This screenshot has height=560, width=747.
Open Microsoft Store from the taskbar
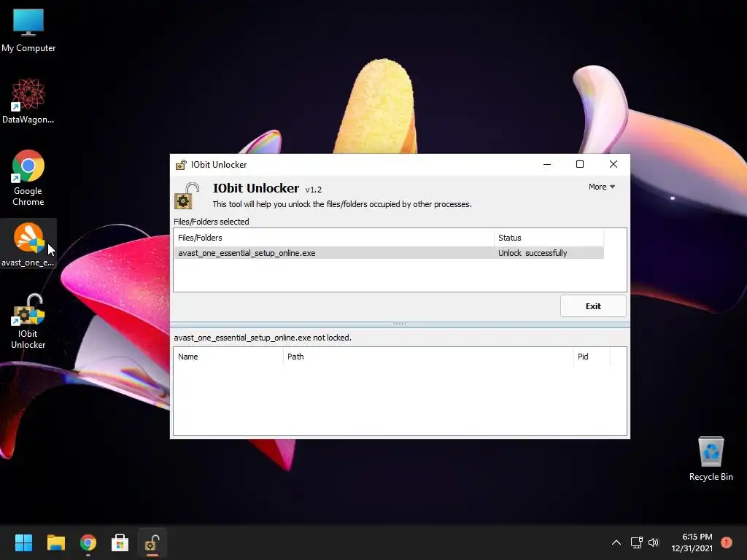tap(120, 542)
